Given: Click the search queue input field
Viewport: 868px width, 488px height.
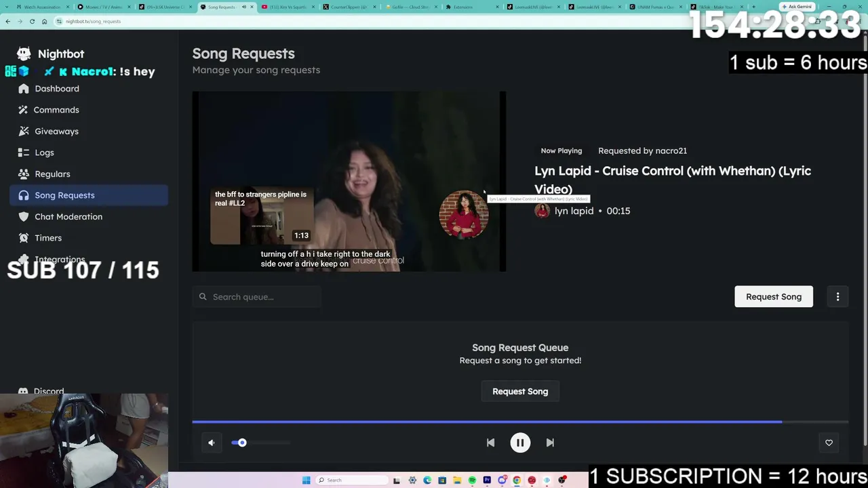Looking at the screenshot, I should [x=256, y=297].
